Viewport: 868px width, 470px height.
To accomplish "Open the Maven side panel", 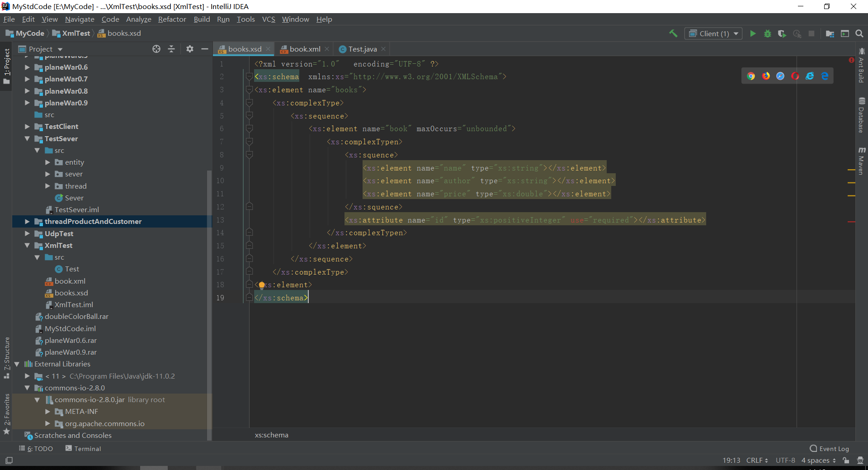I will 862,160.
